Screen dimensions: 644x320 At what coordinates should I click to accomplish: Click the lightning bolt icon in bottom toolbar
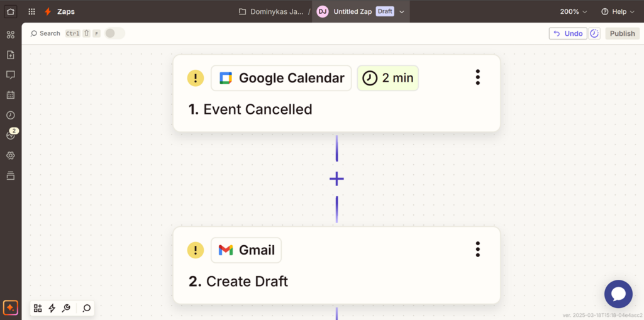pos(52,308)
